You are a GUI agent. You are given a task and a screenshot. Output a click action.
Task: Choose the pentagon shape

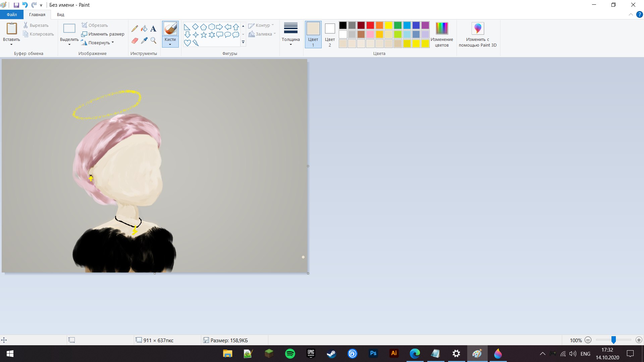[203, 27]
